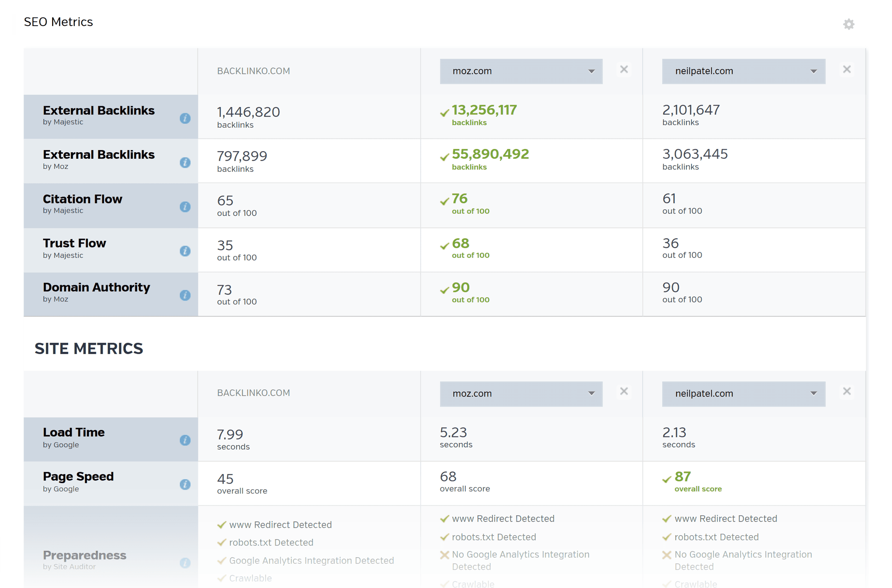Click the SEO Metrics title
892x588 pixels.
(58, 22)
